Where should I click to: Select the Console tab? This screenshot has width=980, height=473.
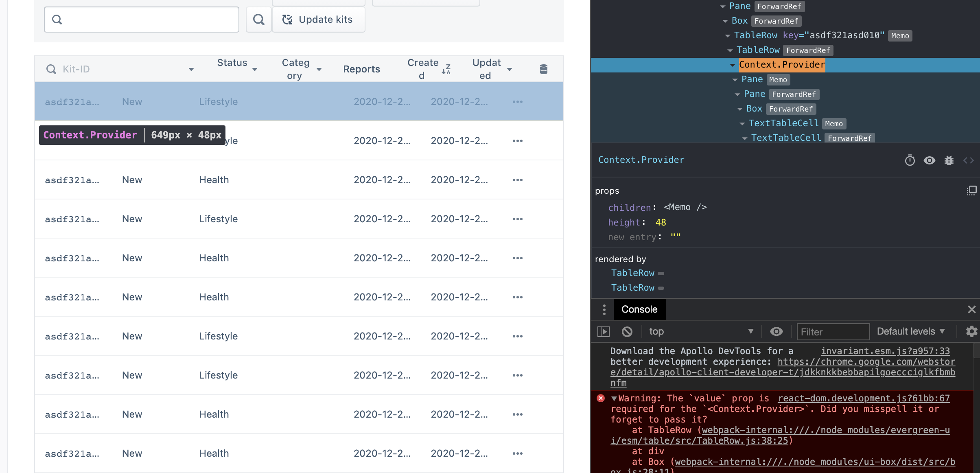(639, 309)
